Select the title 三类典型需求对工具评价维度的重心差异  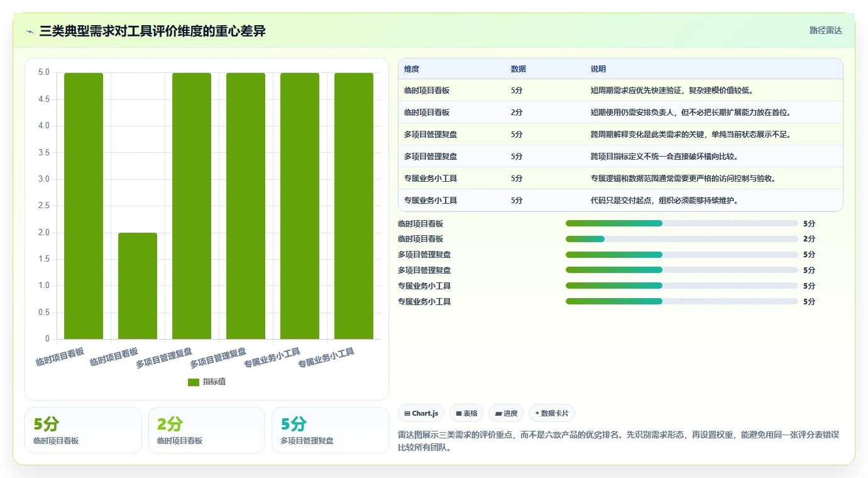(152, 31)
